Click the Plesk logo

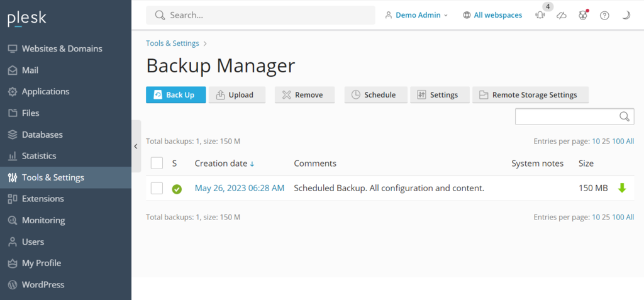[27, 18]
